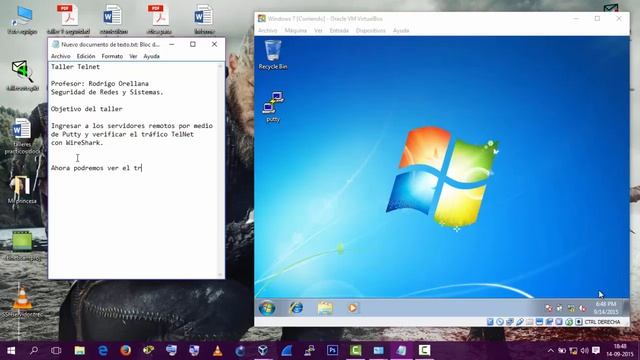Launch Internet Explorer in the Windows 7 taskbar
640x360 pixels.
point(296,308)
